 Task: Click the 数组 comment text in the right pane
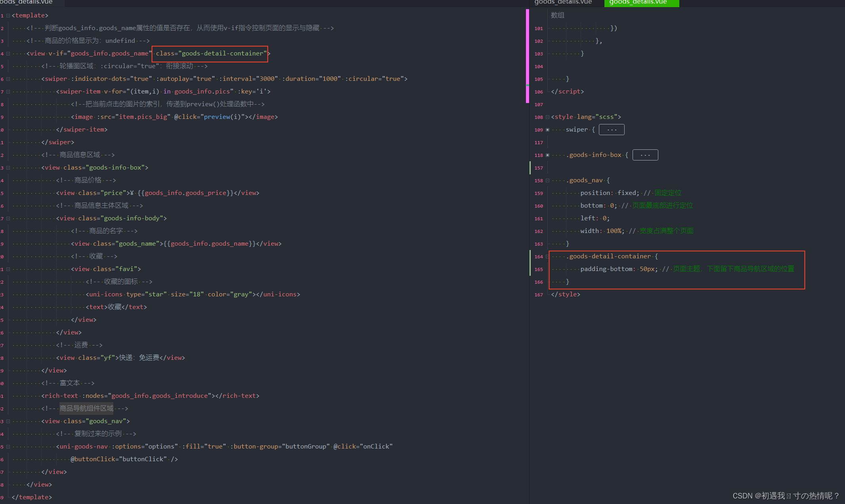pos(557,15)
